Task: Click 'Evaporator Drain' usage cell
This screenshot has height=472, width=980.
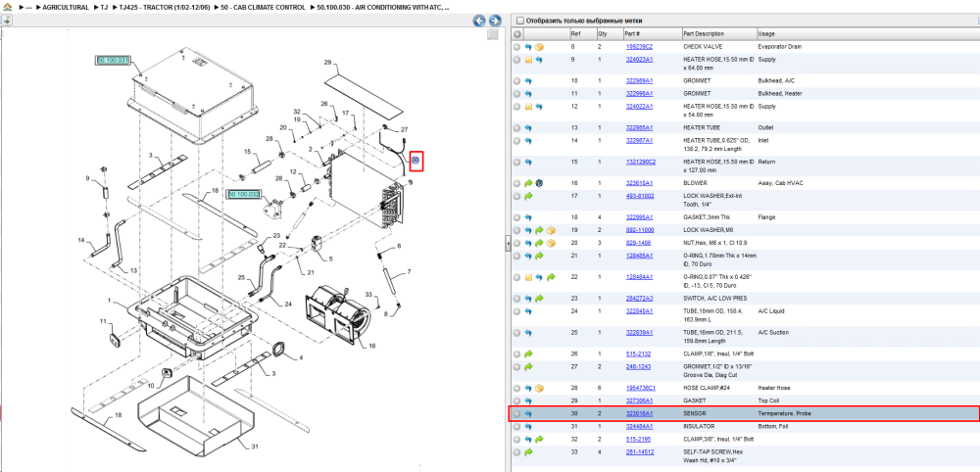Action: pos(779,47)
